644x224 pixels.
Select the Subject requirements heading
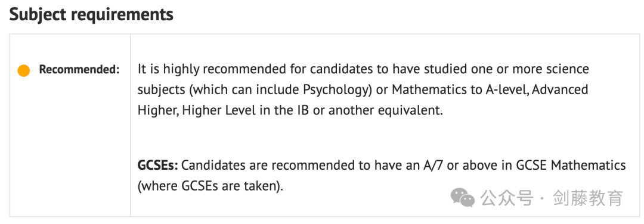(x=91, y=14)
